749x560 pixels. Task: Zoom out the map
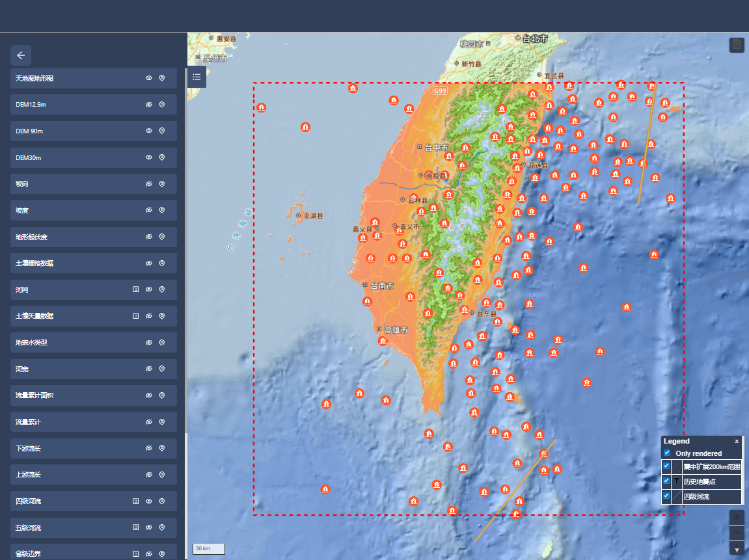(737, 533)
